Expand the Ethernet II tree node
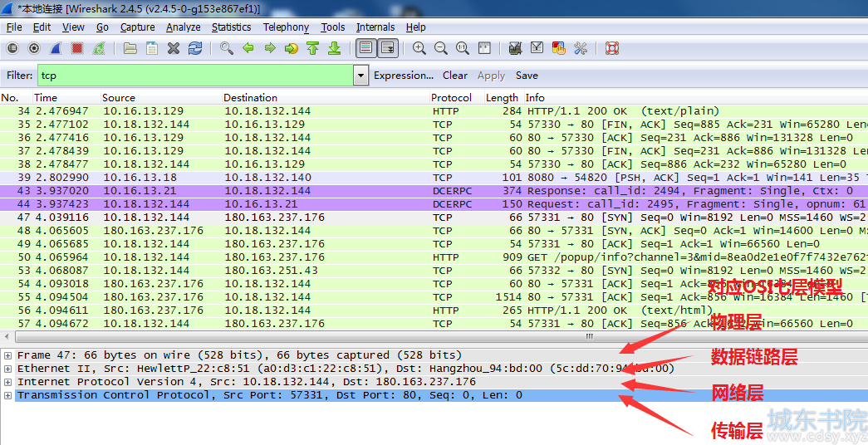Viewport: 868px width, 445px height. (x=7, y=369)
